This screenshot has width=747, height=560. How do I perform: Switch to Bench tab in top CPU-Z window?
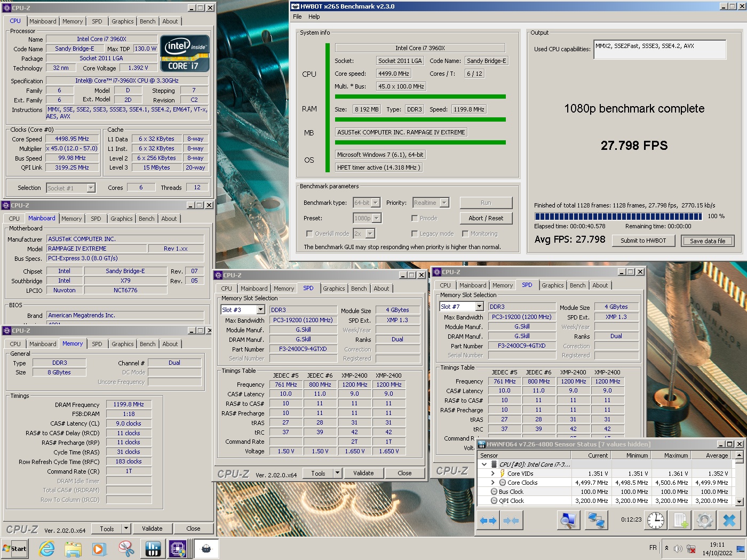148,21
